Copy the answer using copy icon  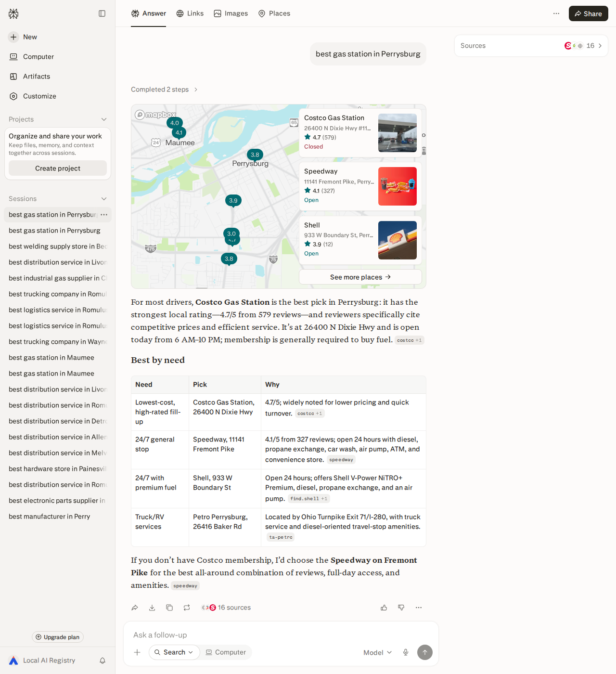tap(169, 608)
